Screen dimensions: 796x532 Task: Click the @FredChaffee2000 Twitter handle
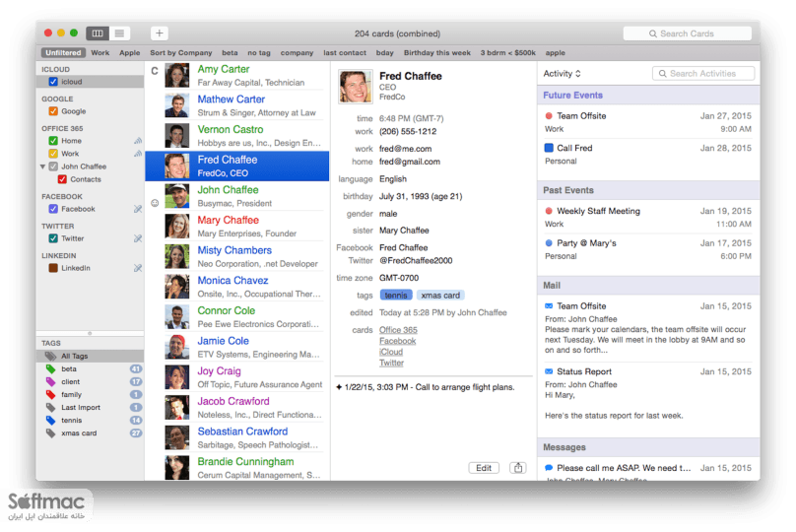(x=416, y=260)
